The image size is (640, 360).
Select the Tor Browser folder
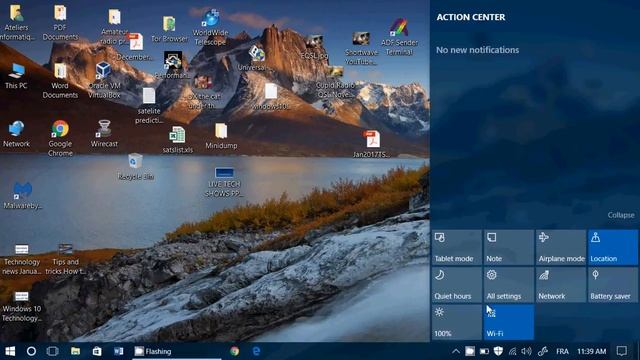(x=169, y=29)
